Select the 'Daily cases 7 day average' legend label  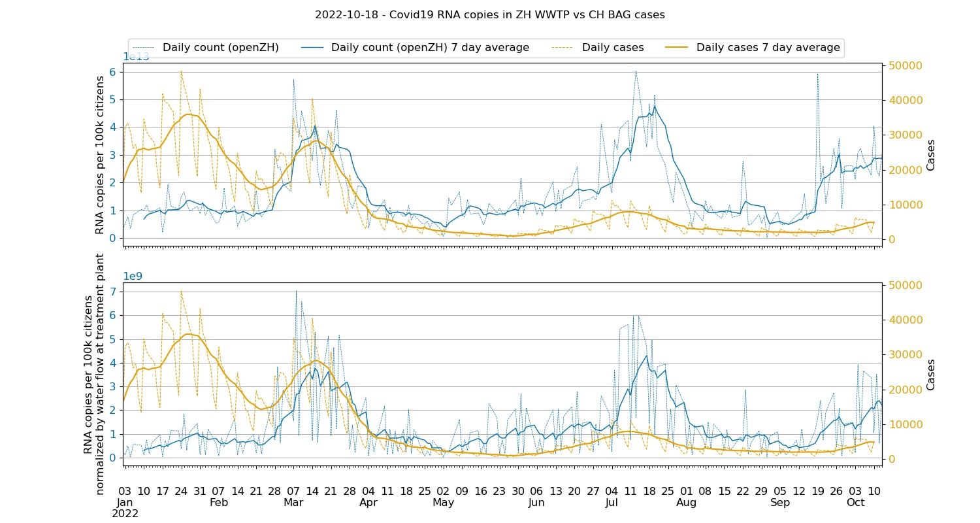coord(768,48)
